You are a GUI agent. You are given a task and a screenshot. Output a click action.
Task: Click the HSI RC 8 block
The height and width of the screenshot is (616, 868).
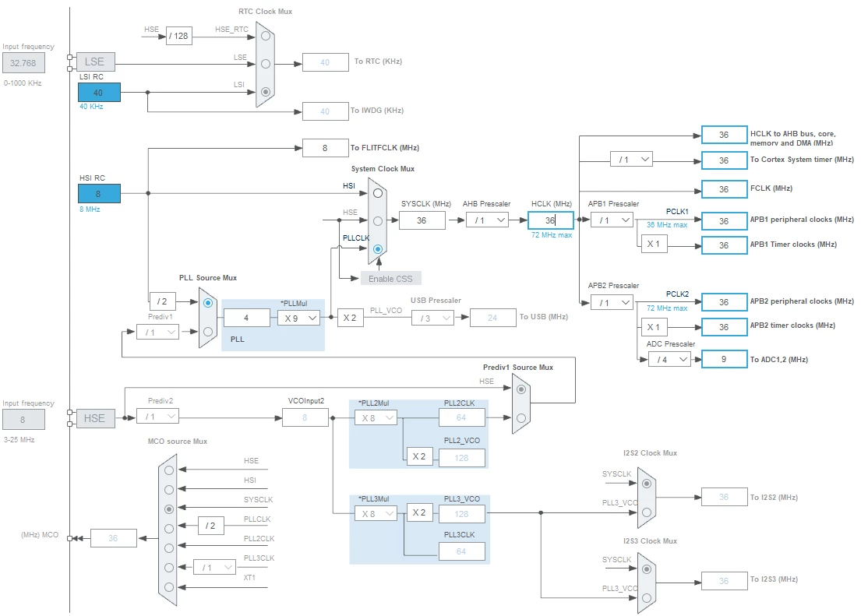coord(99,194)
